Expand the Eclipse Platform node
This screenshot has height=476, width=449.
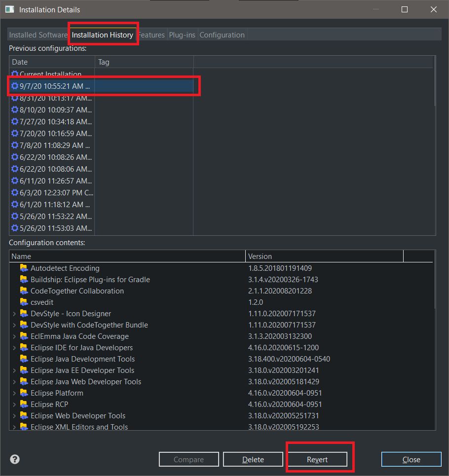tap(14, 393)
